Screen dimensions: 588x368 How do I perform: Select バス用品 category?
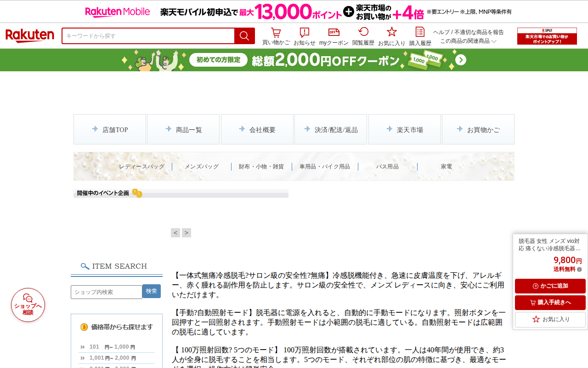387,167
